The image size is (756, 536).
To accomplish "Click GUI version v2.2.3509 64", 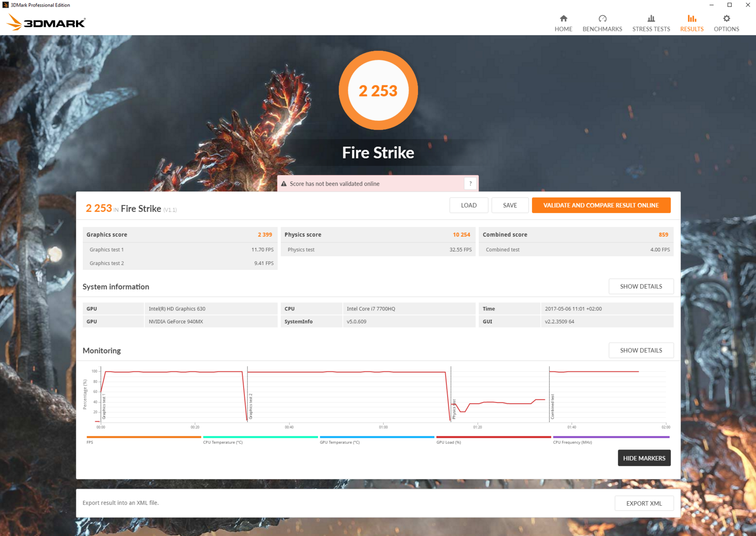I will click(559, 322).
